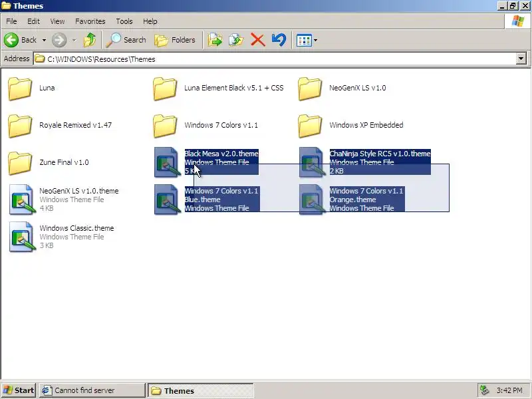Click the Windows flag logo throbber
Screen dimensions: 532x399
(518, 21)
